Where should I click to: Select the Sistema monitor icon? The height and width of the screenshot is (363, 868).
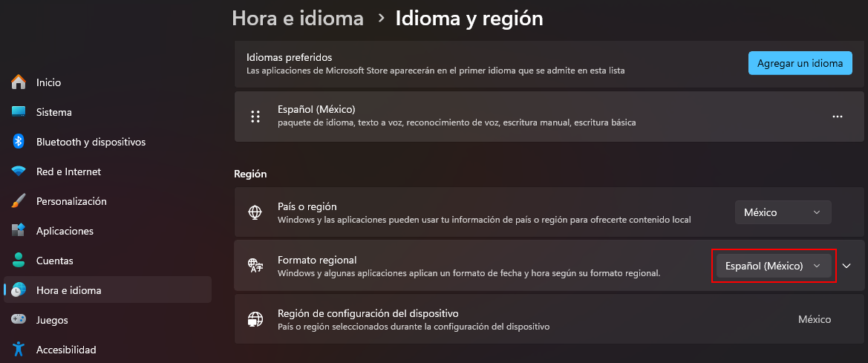coord(19,112)
